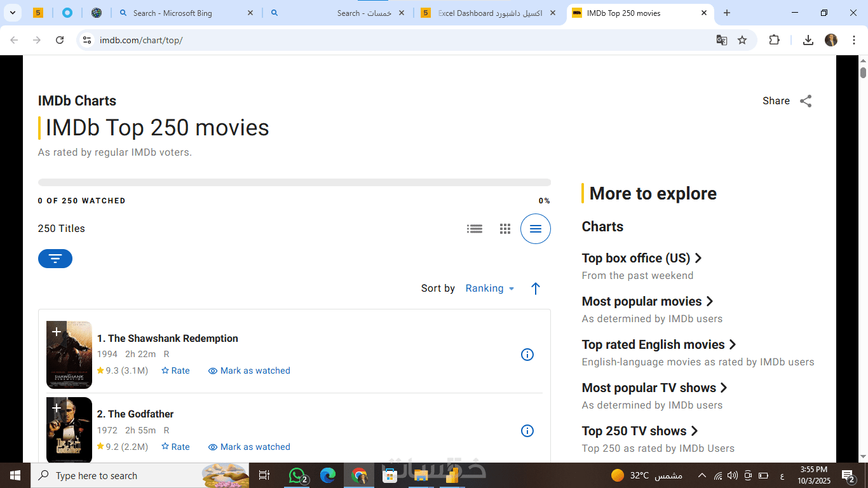868x488 pixels.
Task: Expand Most popular TV shows chart
Action: point(654,388)
